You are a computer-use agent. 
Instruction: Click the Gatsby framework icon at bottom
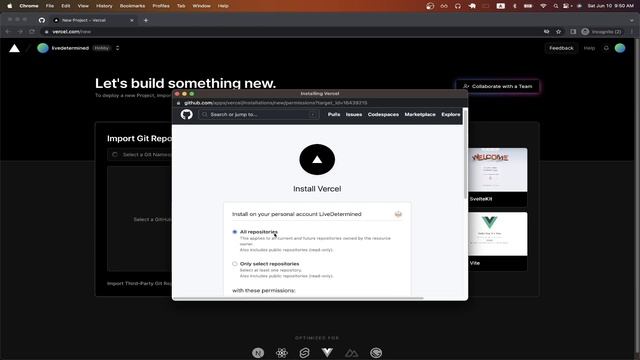point(376,353)
